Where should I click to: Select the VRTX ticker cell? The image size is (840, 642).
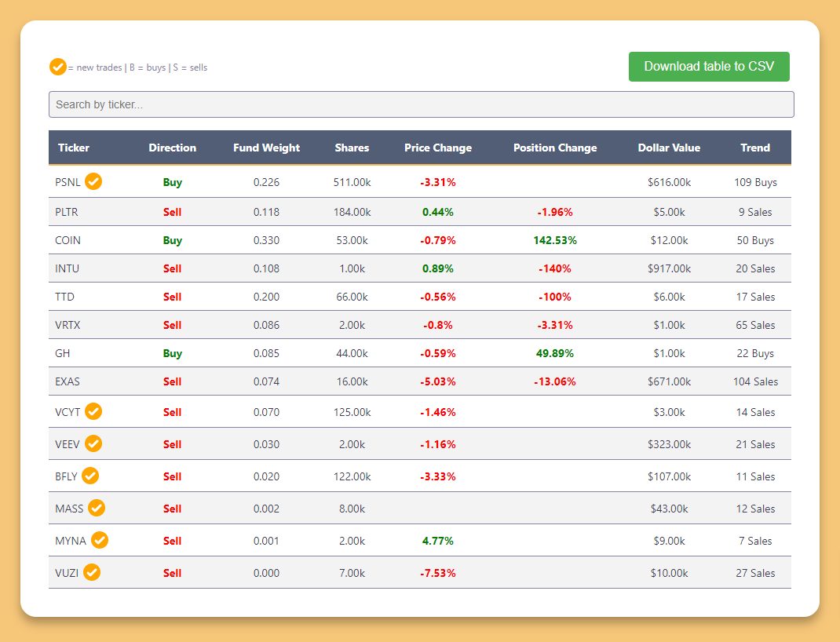(x=68, y=326)
